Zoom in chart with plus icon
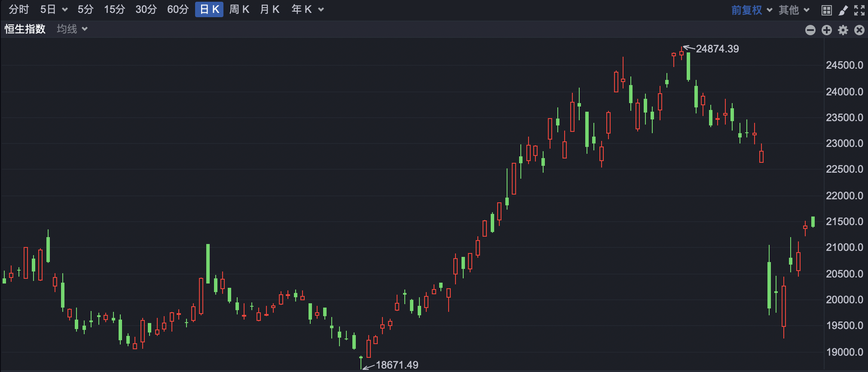 827,30
